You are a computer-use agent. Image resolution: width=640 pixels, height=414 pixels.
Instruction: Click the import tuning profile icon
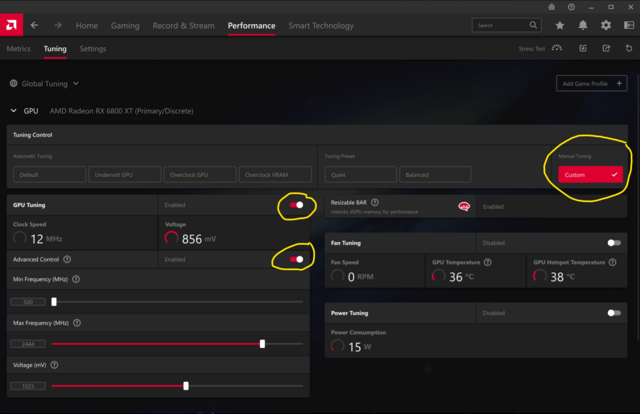tap(581, 48)
